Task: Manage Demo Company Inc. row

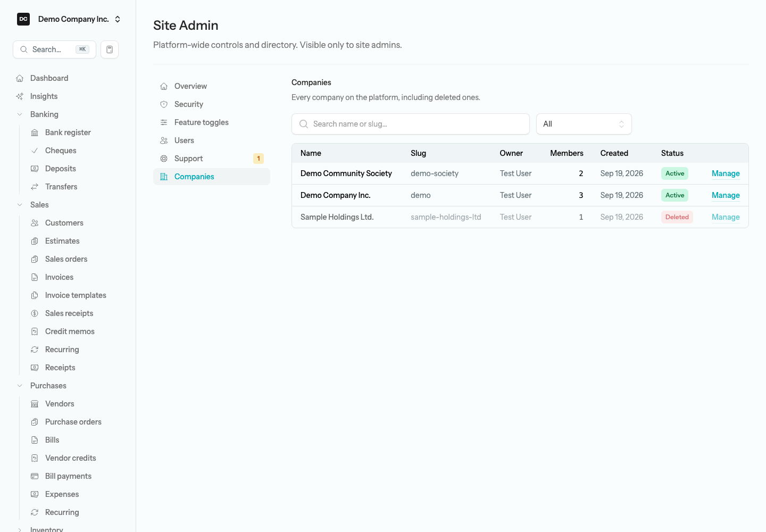Action: (726, 195)
